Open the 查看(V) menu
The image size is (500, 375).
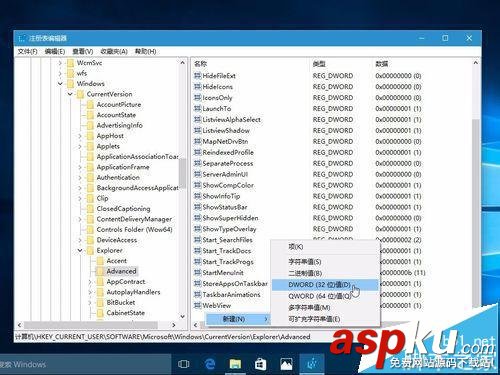pos(83,51)
